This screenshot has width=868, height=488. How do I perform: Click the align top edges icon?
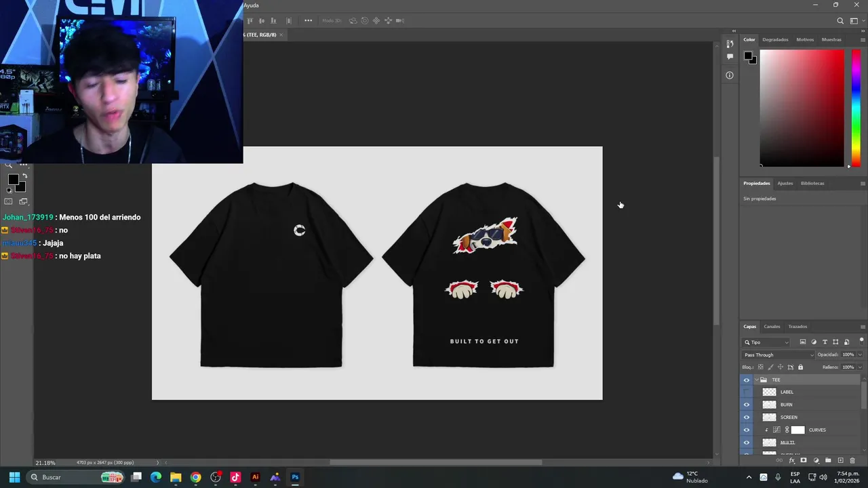[x=250, y=21]
